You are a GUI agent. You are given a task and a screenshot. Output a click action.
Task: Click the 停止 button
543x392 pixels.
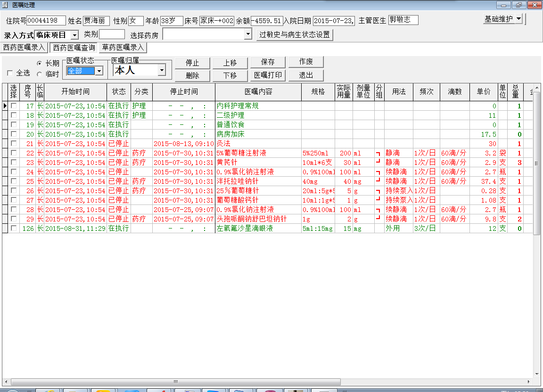click(192, 63)
